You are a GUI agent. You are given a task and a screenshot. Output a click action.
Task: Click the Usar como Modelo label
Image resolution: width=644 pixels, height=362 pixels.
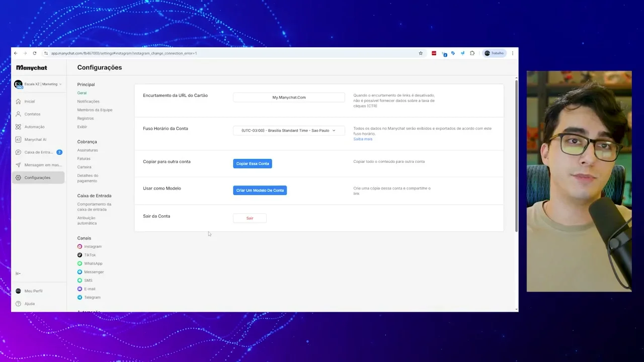pyautogui.click(x=162, y=189)
